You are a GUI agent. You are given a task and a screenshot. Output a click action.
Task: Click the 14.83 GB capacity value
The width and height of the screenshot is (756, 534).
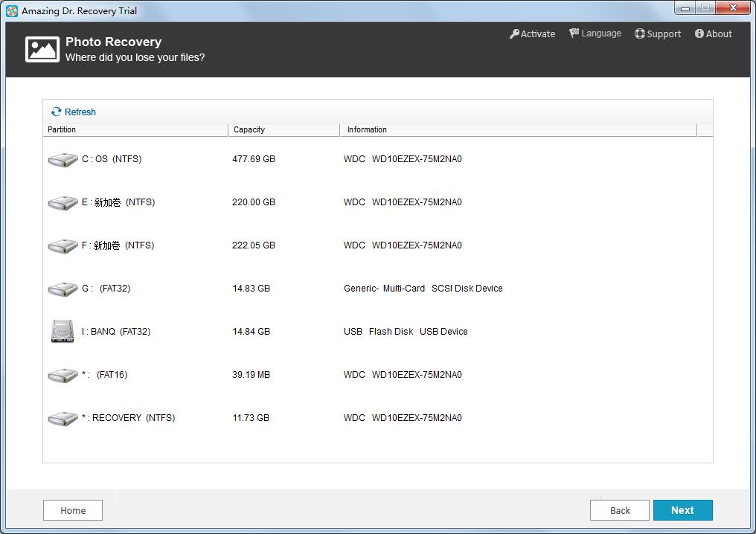click(252, 289)
